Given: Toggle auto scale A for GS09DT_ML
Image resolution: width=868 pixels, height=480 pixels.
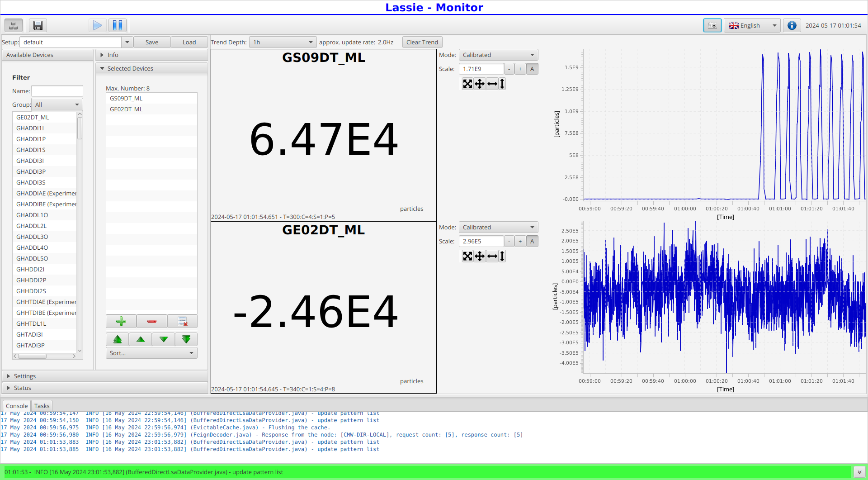Looking at the screenshot, I should click(x=532, y=69).
